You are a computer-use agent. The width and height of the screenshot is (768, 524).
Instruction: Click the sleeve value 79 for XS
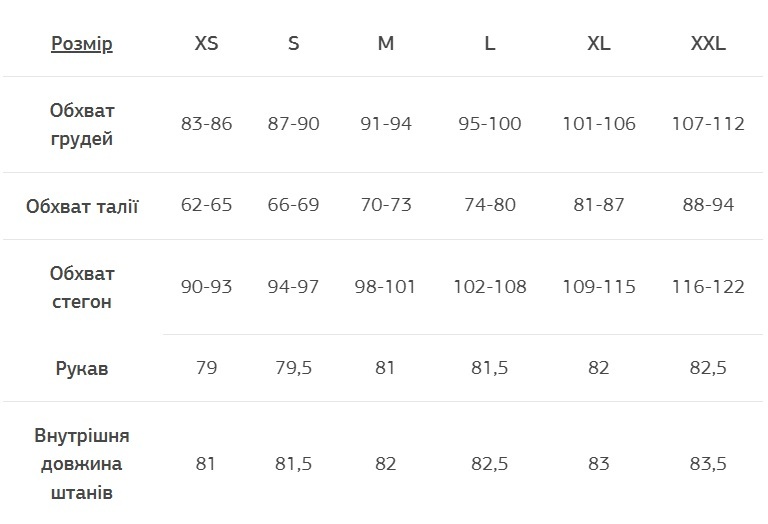[207, 369]
